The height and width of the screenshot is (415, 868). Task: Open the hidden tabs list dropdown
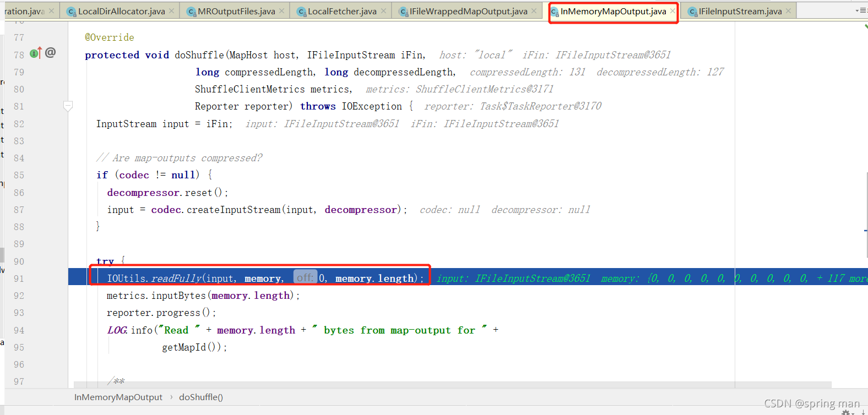click(x=860, y=10)
